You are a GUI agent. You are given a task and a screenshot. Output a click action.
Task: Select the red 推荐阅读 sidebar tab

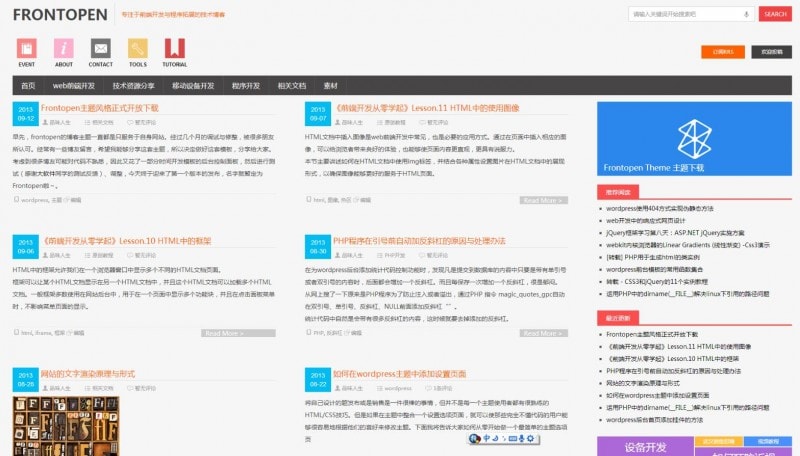pyautogui.click(x=618, y=192)
